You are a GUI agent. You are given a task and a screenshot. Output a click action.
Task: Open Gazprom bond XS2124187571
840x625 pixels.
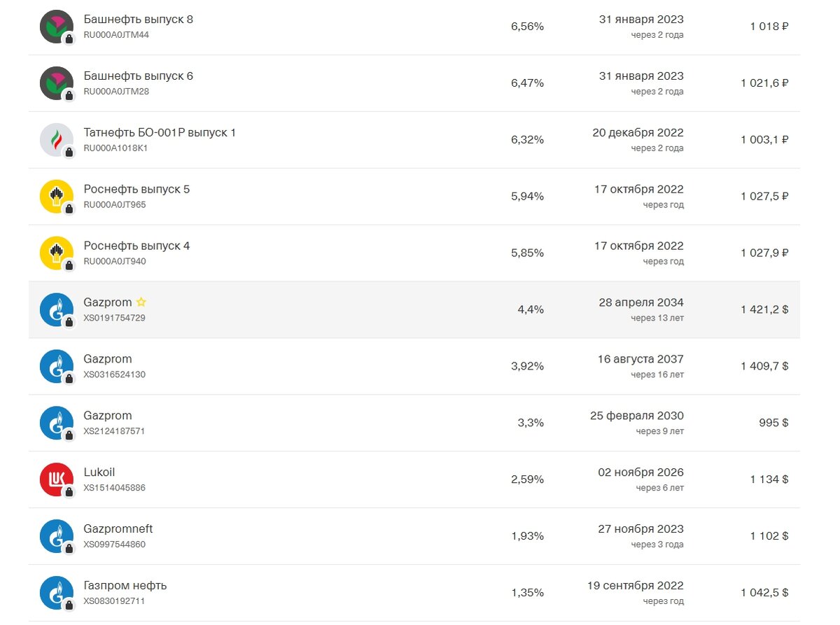pyautogui.click(x=414, y=423)
